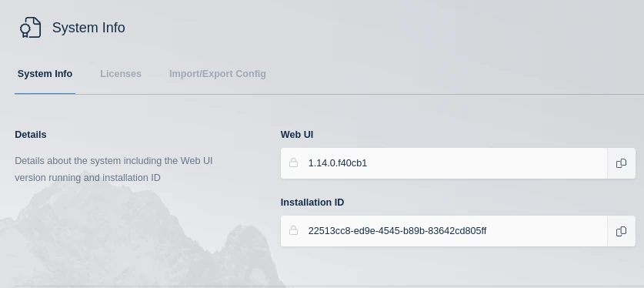
Task: Open the Import/Export Config tab
Action: [x=218, y=74]
